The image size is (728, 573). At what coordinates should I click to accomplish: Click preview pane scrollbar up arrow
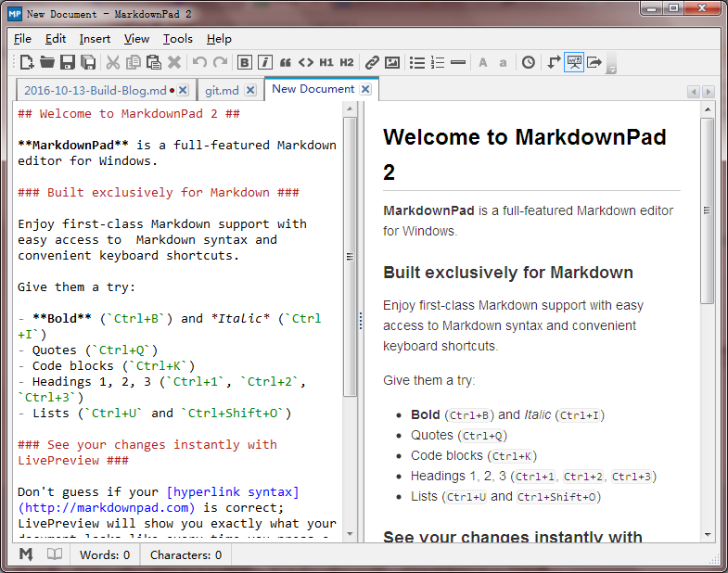[707, 110]
